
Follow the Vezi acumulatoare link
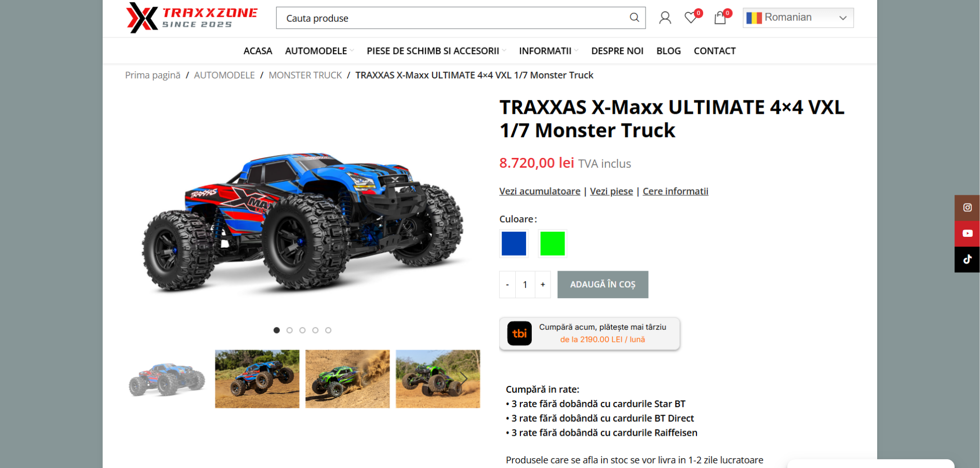540,191
